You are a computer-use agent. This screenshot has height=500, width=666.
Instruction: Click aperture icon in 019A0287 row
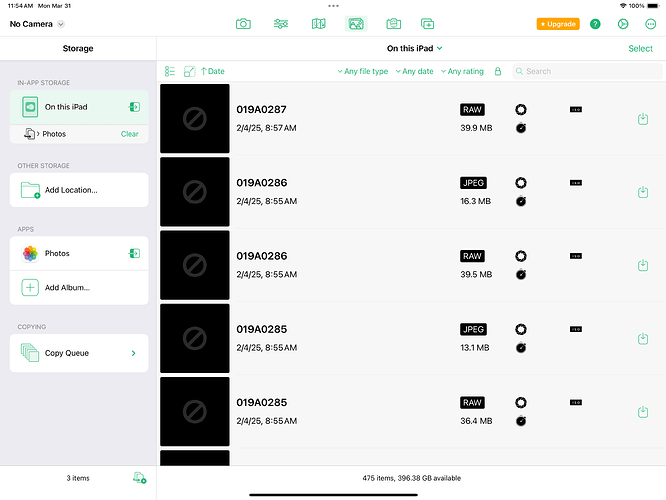tap(521, 110)
